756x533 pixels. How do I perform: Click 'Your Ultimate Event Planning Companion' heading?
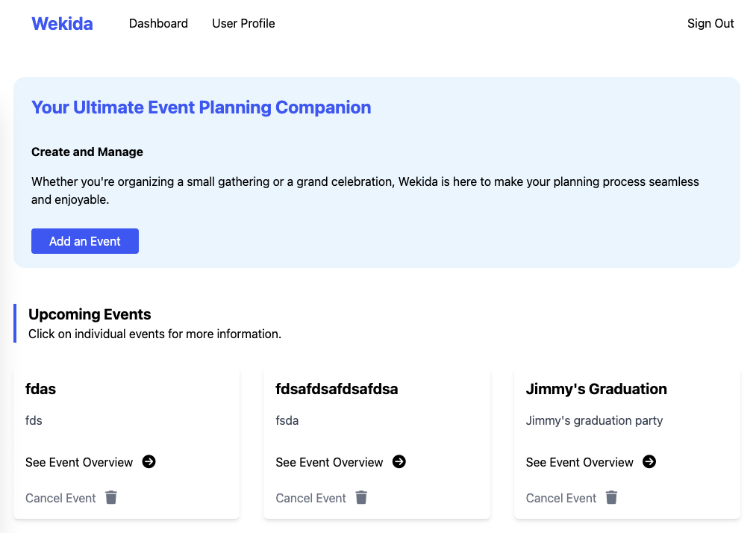point(201,107)
